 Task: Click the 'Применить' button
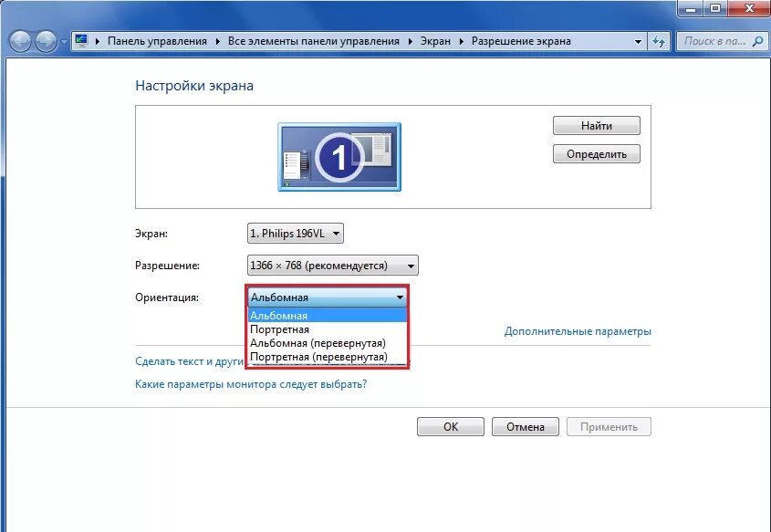(x=609, y=427)
